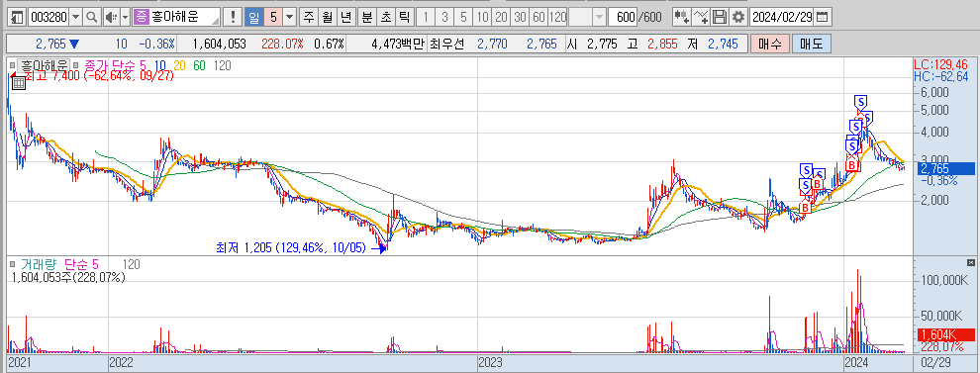Click the 228.07% volume ratio in quote bar
The width and height of the screenshot is (980, 373).
pos(282,44)
